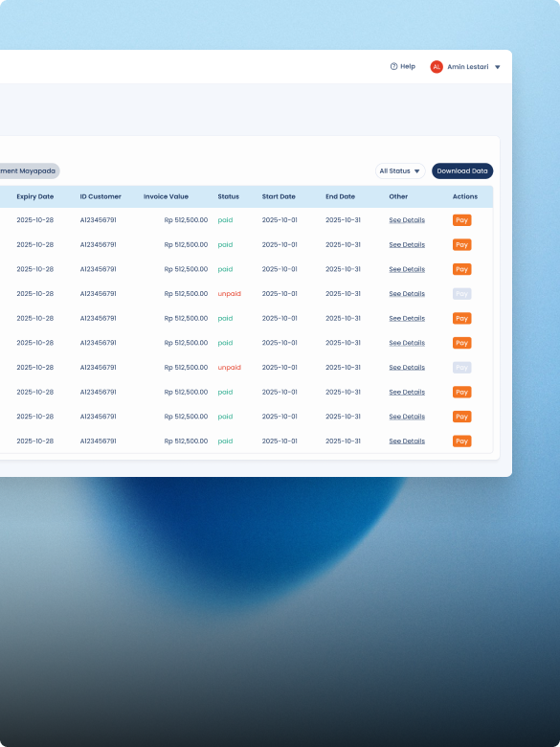Click disabled Pay button in fourth row
This screenshot has height=747, width=560.
(462, 294)
